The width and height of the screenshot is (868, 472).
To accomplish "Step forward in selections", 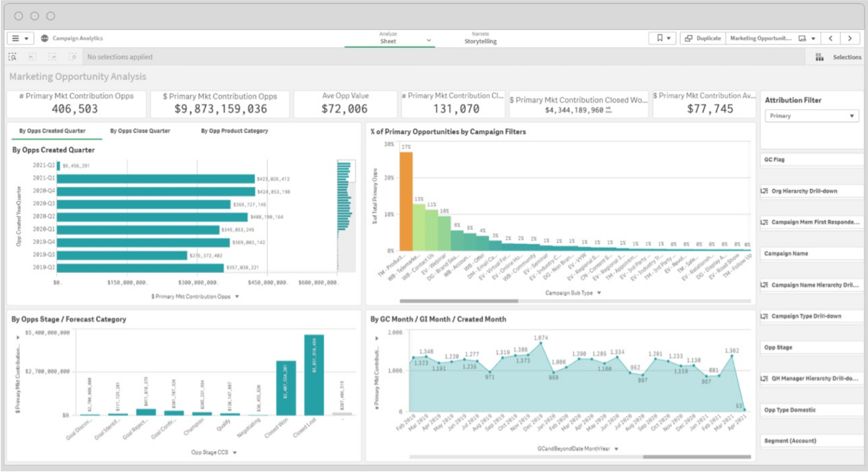I will click(53, 57).
